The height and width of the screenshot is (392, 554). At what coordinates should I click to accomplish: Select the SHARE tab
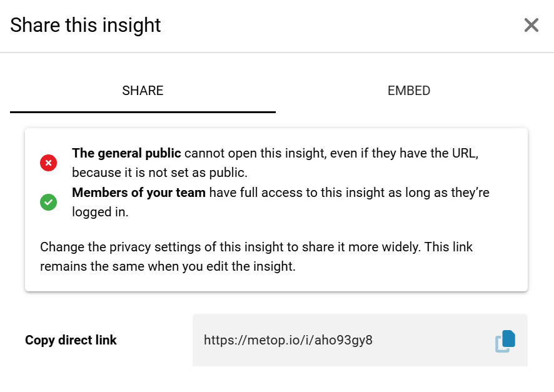click(143, 91)
